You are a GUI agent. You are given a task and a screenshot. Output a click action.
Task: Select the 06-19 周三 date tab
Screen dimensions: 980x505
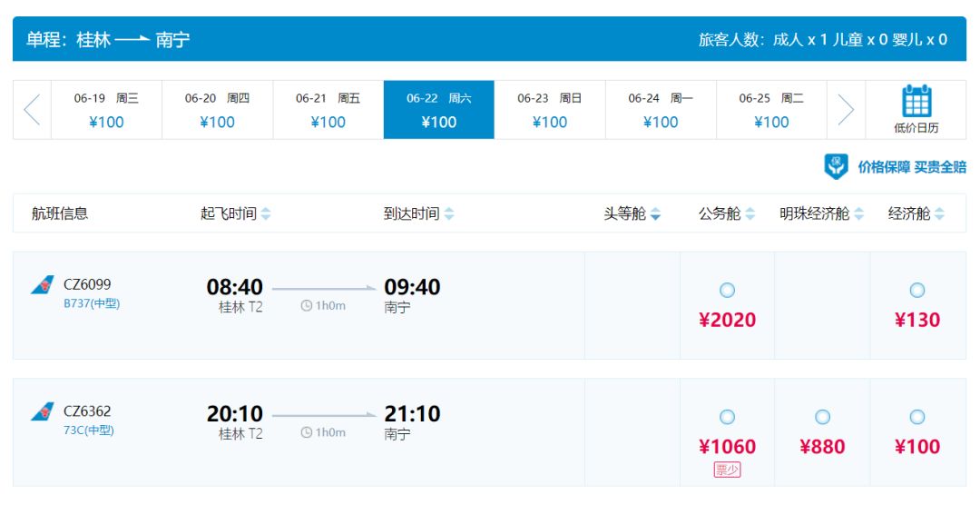coord(106,110)
